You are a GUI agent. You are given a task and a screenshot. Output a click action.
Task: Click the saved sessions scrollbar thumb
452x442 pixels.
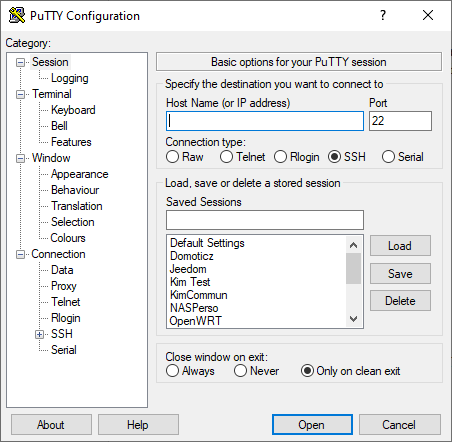[353, 269]
